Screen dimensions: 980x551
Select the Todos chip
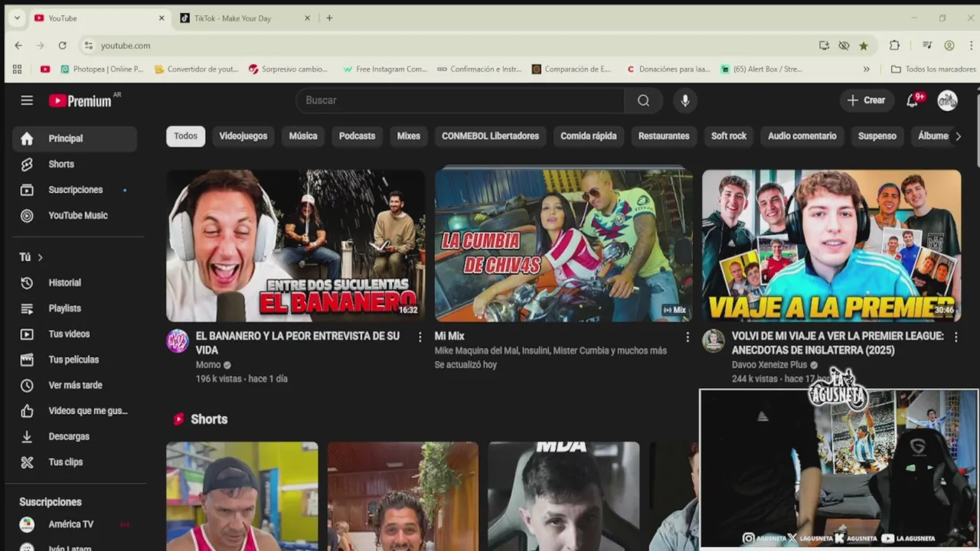point(185,136)
